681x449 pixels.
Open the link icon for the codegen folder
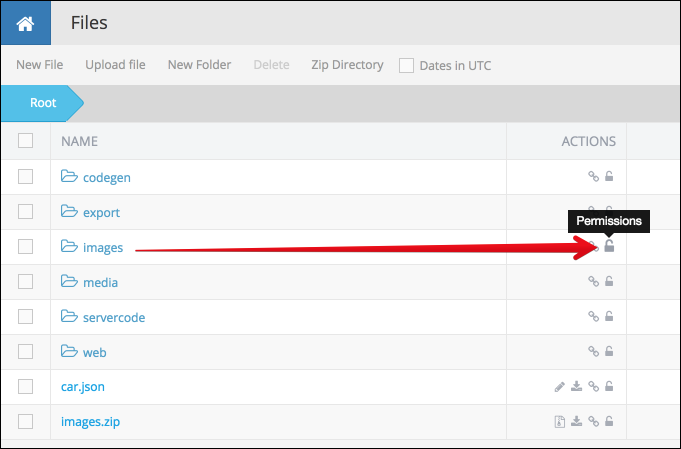(x=593, y=176)
